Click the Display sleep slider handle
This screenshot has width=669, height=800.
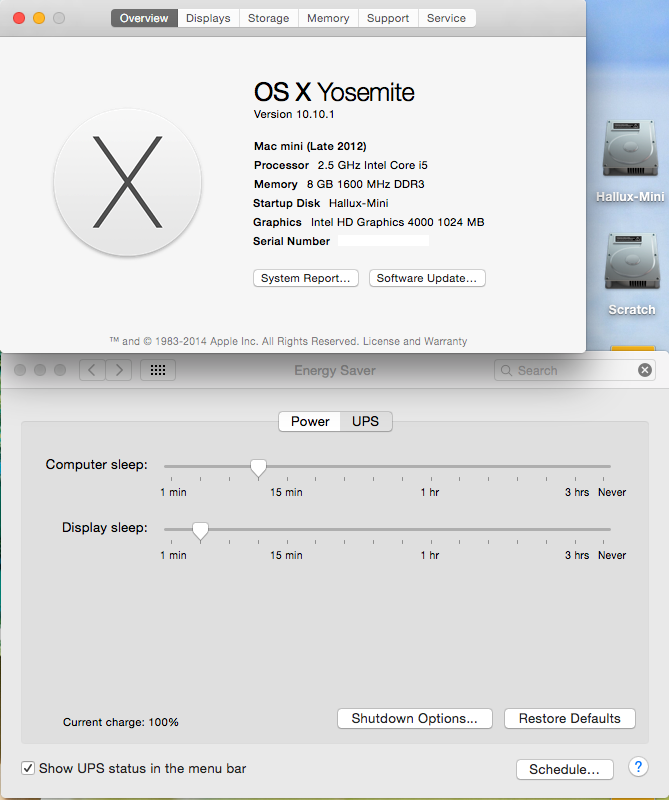pos(200,531)
